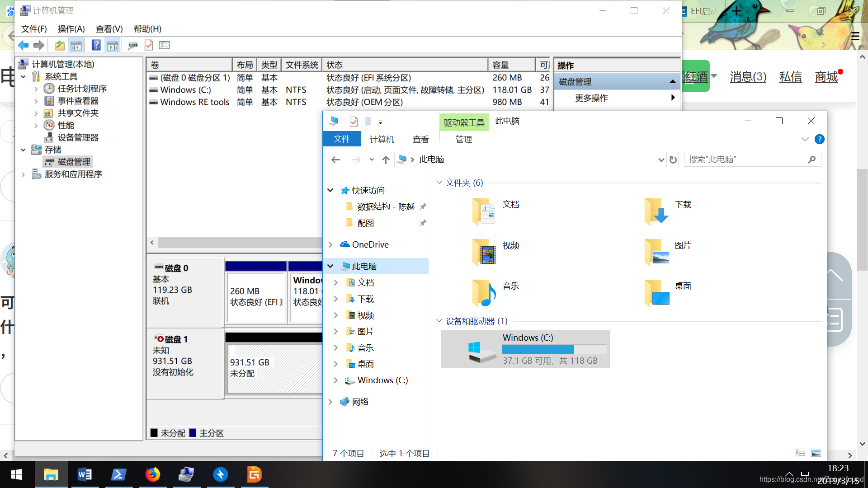The width and height of the screenshot is (868, 488).
Task: Open Task Scheduler (任务计划程序) in tree
Action: 82,89
